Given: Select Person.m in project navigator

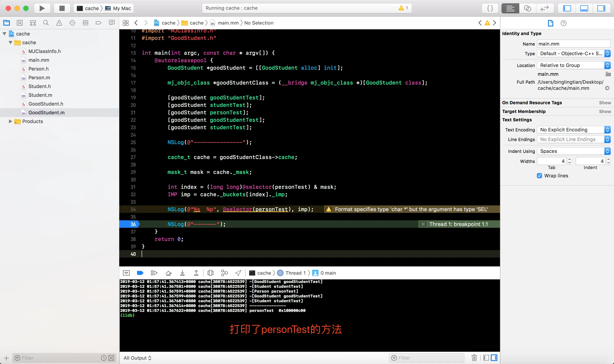Looking at the screenshot, I should (39, 78).
